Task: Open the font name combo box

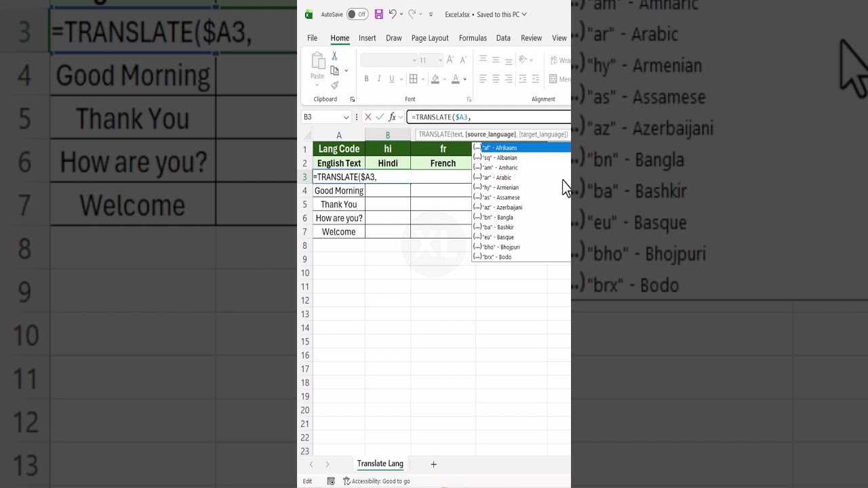Action: [x=389, y=60]
